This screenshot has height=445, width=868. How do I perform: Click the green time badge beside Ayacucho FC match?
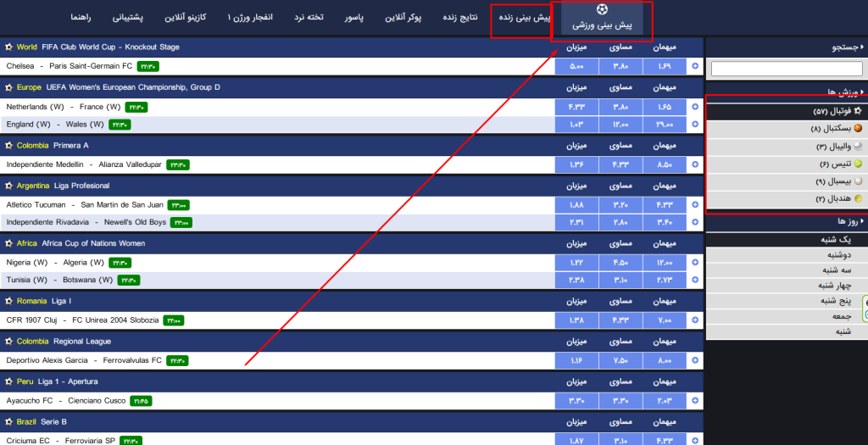click(142, 401)
